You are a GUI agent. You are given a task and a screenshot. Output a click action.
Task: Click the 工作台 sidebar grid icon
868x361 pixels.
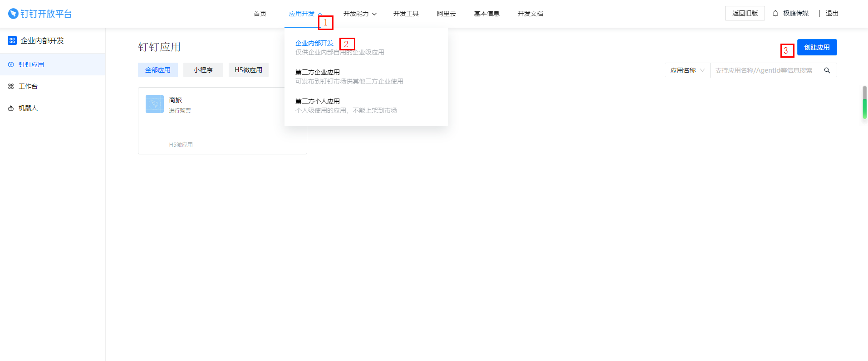pos(11,86)
